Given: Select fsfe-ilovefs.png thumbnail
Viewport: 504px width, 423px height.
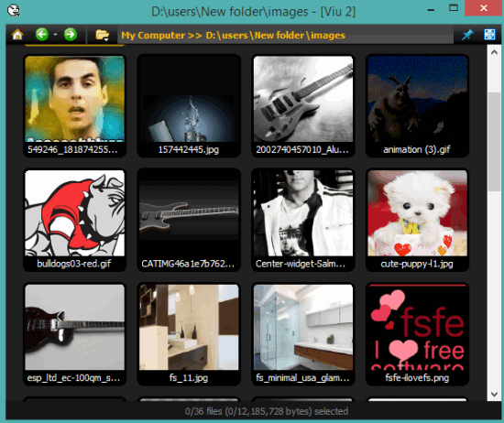Looking at the screenshot, I should 417,334.
